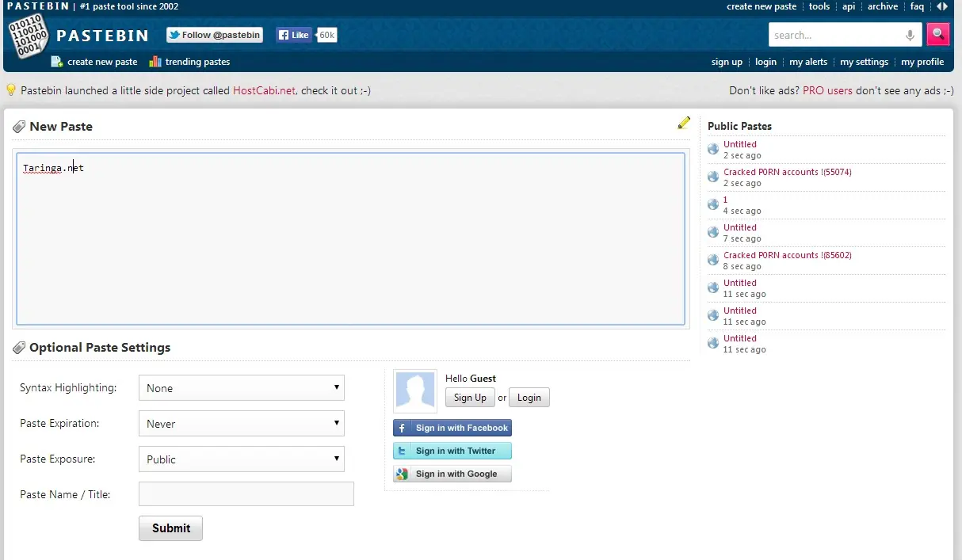
Task: Open the HostCabi.net link
Action: tap(264, 90)
